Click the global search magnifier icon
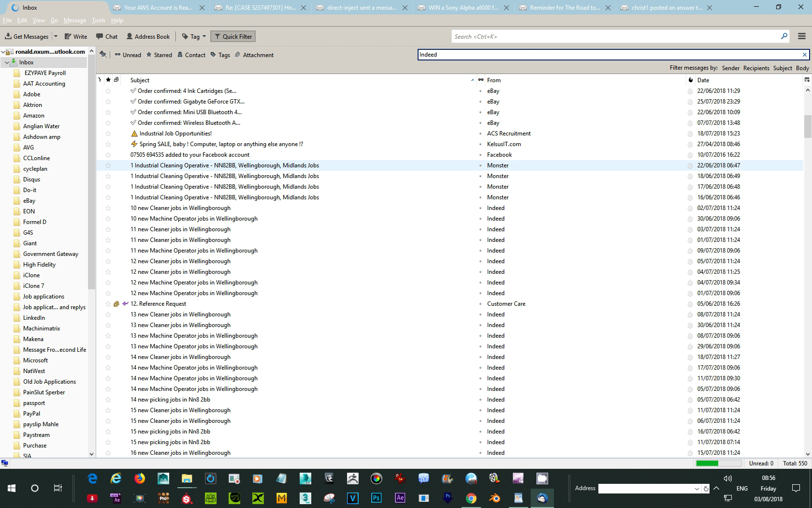This screenshot has height=508, width=812. 784,36
